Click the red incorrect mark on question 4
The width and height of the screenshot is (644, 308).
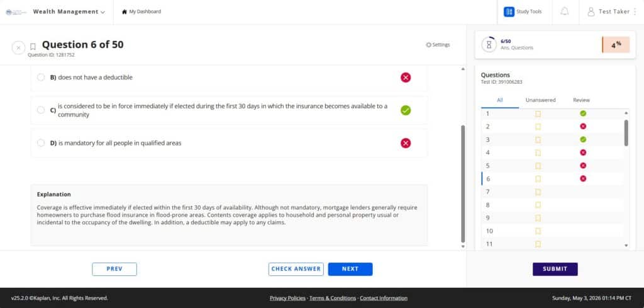point(583,152)
